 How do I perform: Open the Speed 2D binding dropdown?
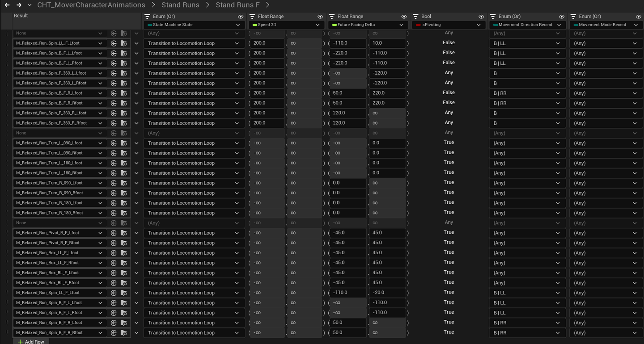(286, 25)
